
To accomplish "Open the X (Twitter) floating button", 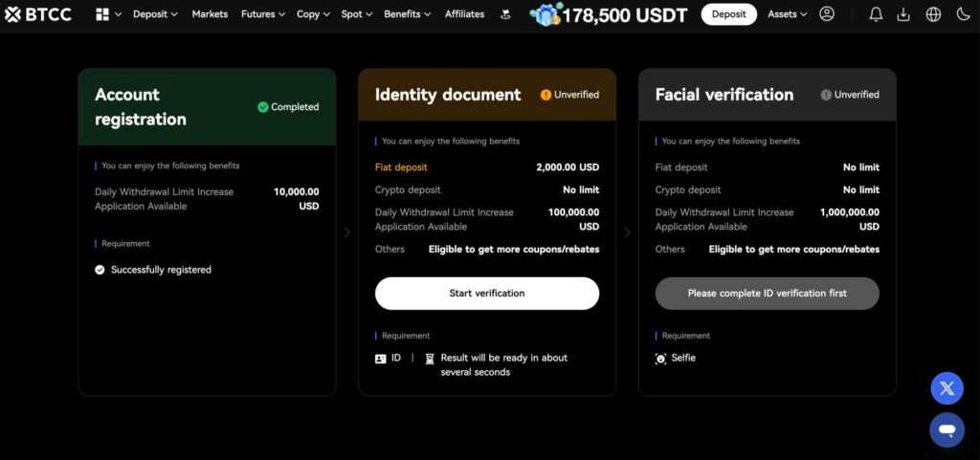I will (x=947, y=388).
